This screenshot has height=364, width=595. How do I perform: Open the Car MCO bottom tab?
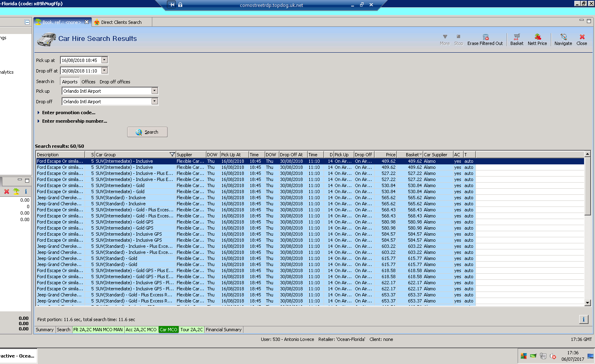coord(168,330)
